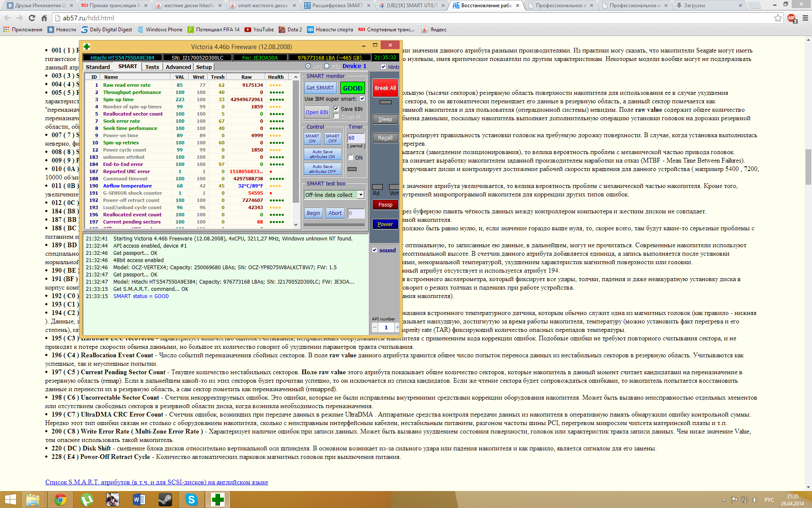Open the Chrome menu hamburger icon

805,18
